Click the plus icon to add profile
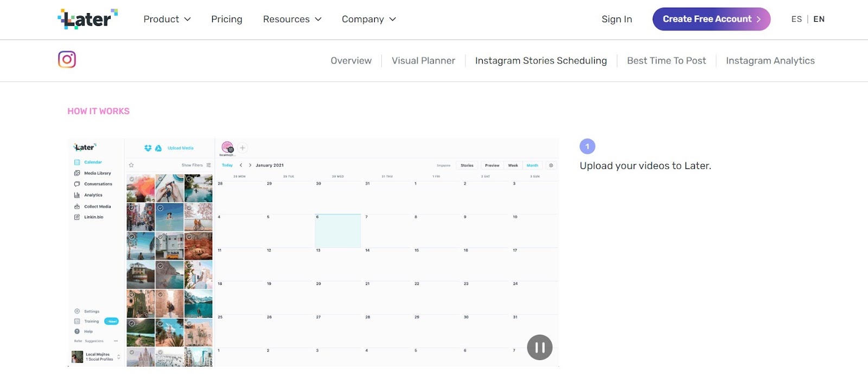 (x=242, y=148)
